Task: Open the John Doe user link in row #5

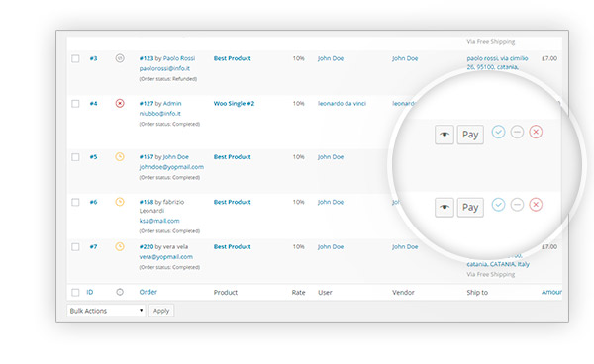Action: click(331, 157)
